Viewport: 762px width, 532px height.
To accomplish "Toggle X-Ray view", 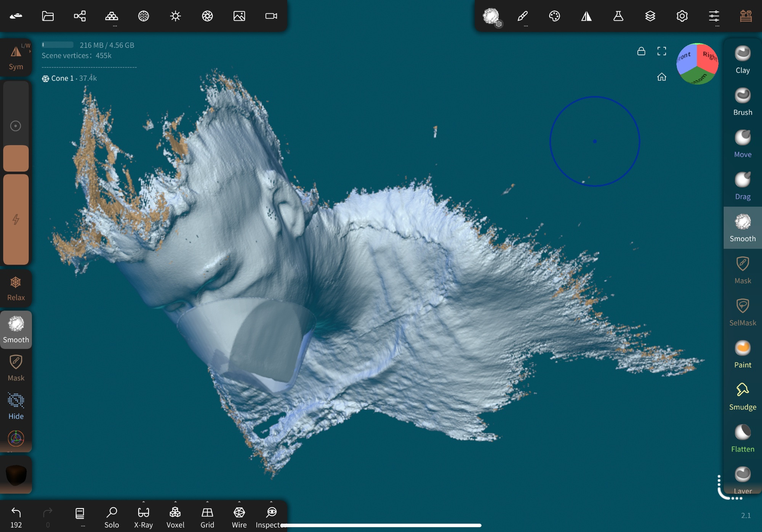I will (143, 517).
